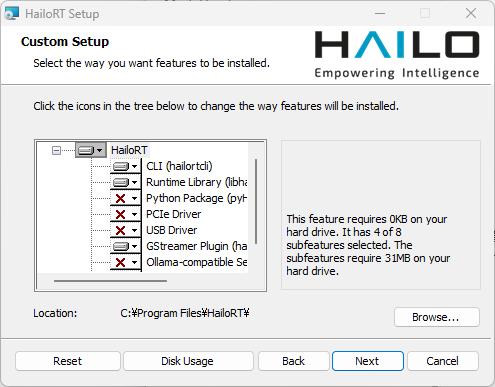Proceed with the Next button

click(x=368, y=361)
